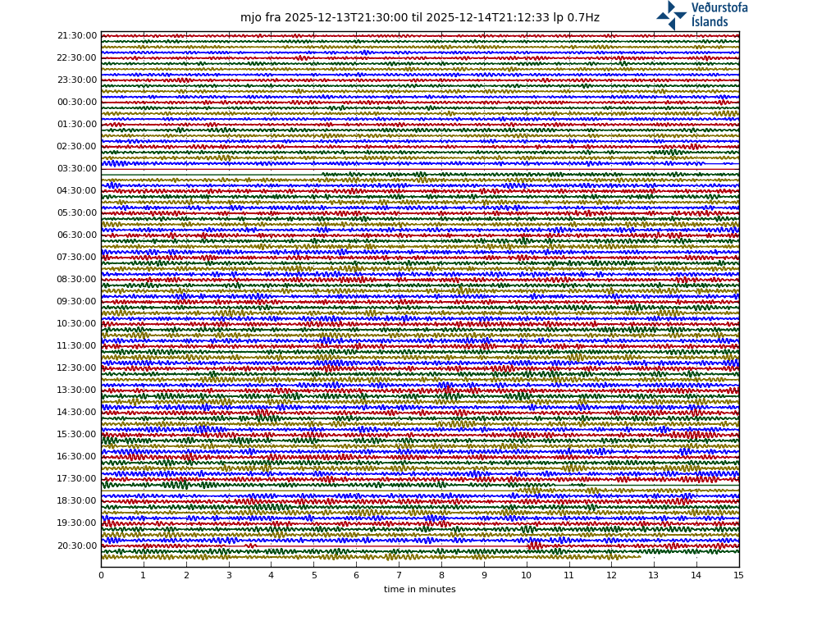Click the "time in minutes" axis label
The height and width of the screenshot is (630, 840).
[x=419, y=590]
